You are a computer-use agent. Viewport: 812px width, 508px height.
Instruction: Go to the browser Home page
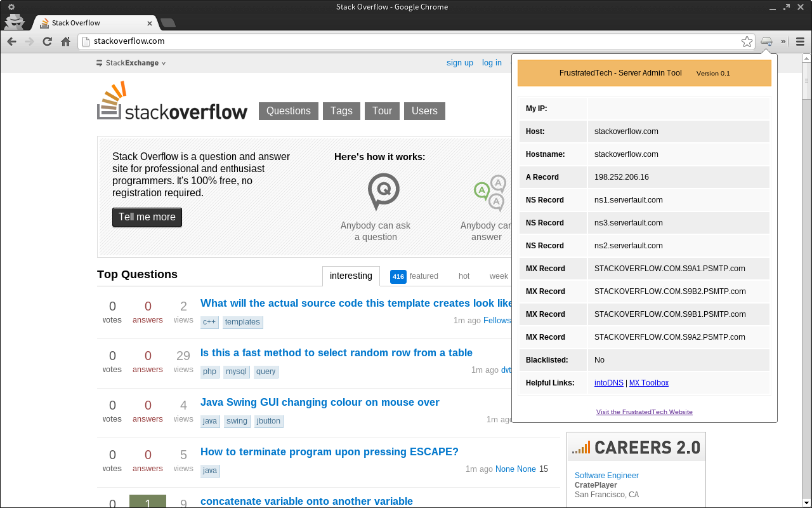(x=65, y=41)
